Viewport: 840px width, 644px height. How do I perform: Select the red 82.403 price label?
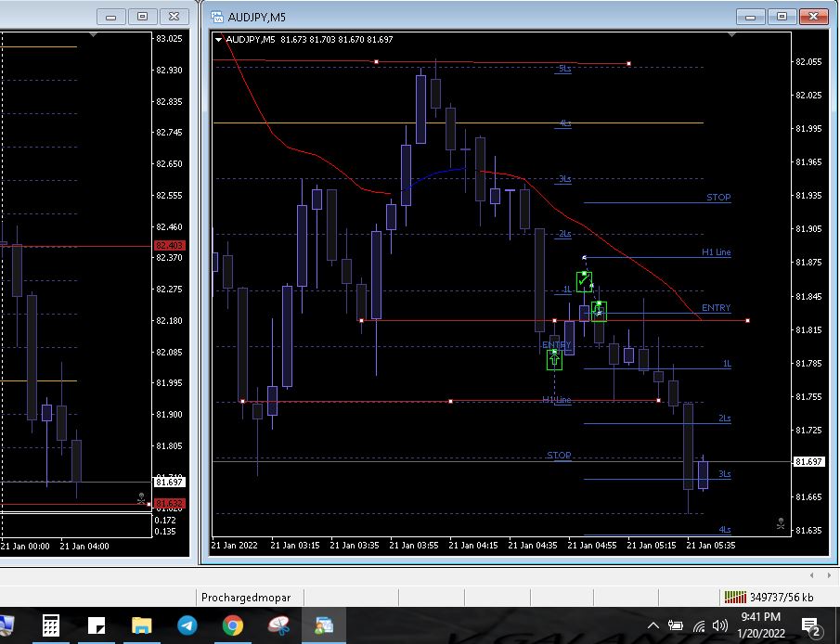tap(170, 245)
